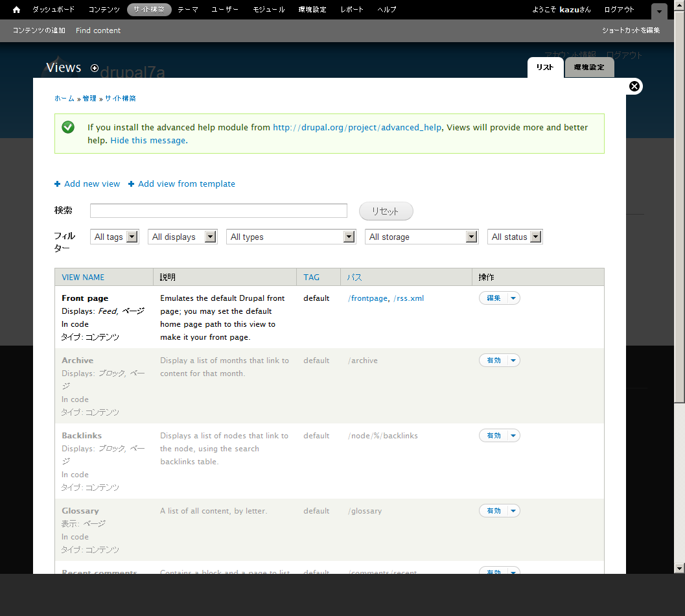This screenshot has width=685, height=616.
Task: Open 環境設定 in the top admin menu
Action: pyautogui.click(x=312, y=10)
